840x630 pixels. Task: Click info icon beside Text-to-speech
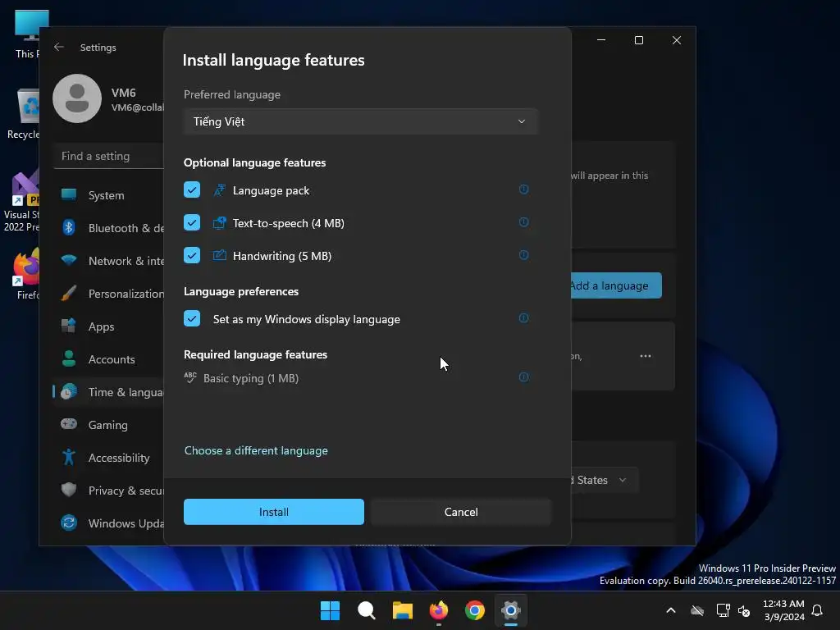(523, 221)
